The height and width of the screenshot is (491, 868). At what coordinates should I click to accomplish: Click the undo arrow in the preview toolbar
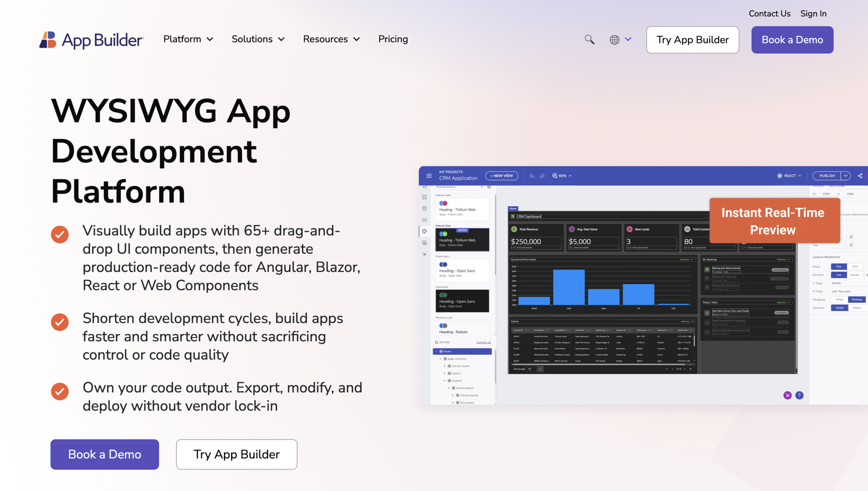(532, 176)
